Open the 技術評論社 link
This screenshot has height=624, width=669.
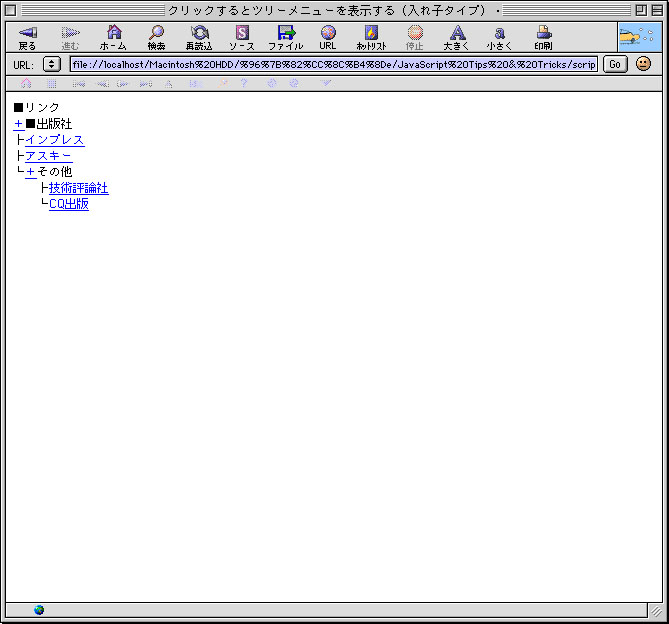[79, 188]
